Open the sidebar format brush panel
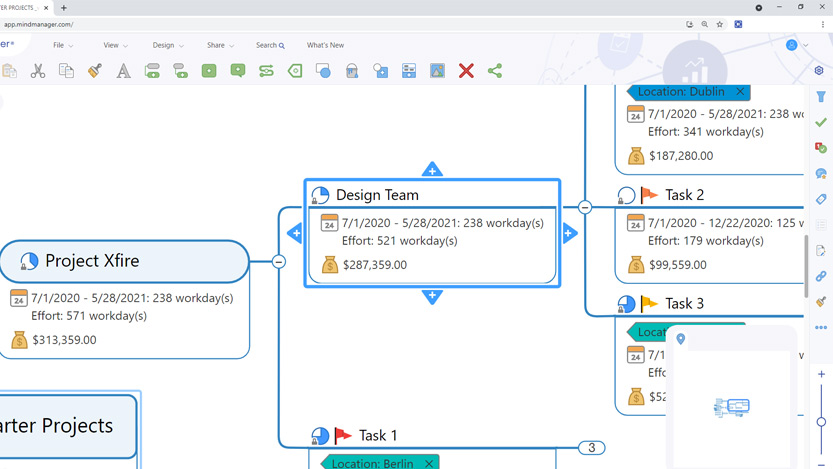833x469 pixels. [821, 302]
